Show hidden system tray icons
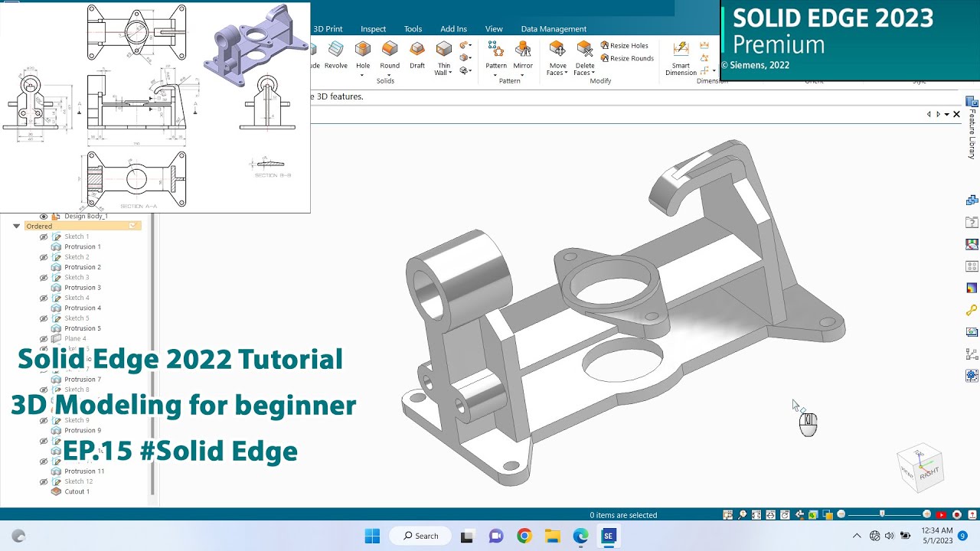Viewport: 980px width, 551px height. 857,536
